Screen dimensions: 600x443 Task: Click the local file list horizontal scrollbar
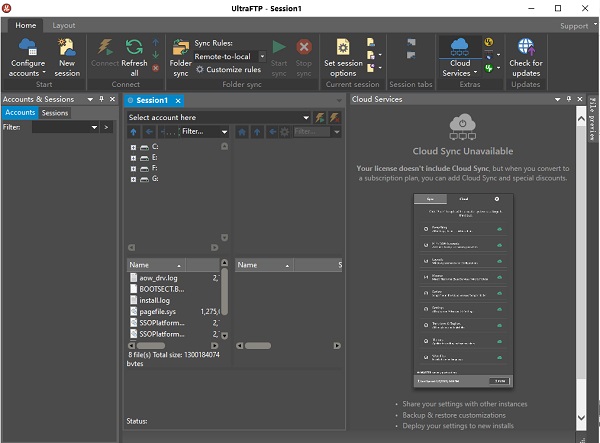coord(151,346)
